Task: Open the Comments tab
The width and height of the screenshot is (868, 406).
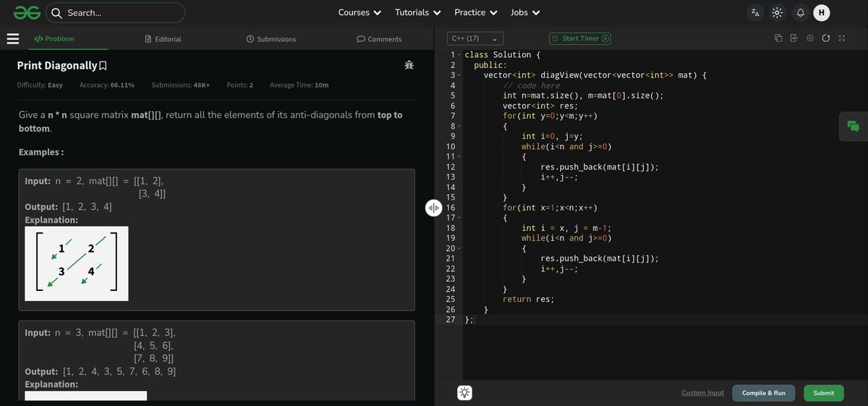Action: tap(380, 39)
